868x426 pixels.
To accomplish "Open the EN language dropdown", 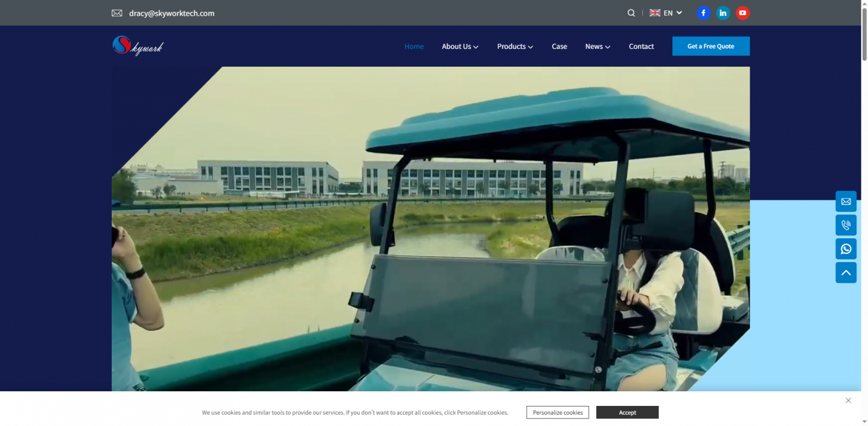I will (x=666, y=13).
